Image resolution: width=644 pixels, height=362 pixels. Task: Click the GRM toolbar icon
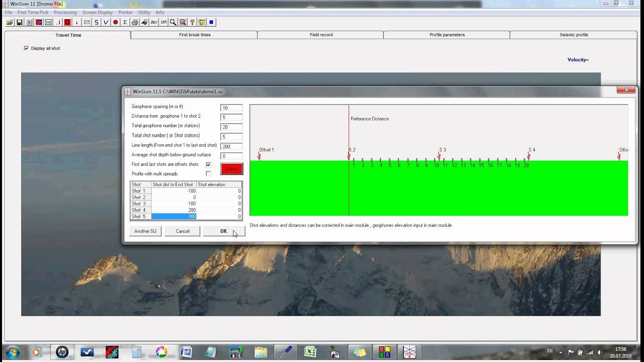(164, 22)
